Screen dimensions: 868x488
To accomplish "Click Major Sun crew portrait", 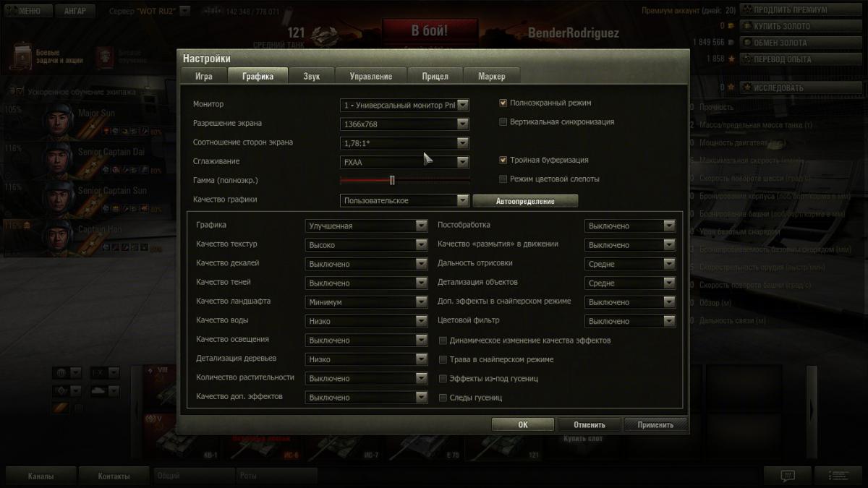I will pos(58,120).
